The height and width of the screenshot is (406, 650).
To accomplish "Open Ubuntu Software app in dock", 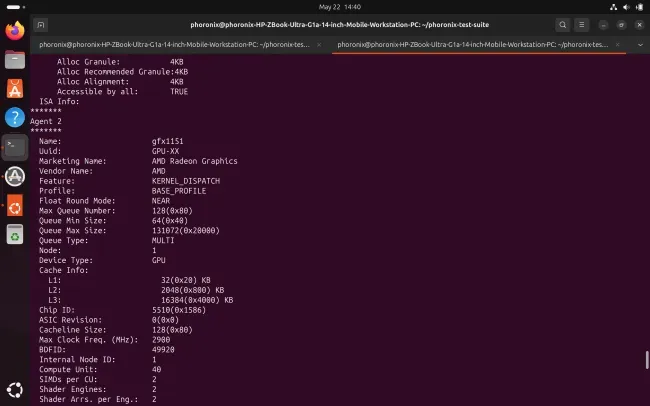I will (15, 88).
